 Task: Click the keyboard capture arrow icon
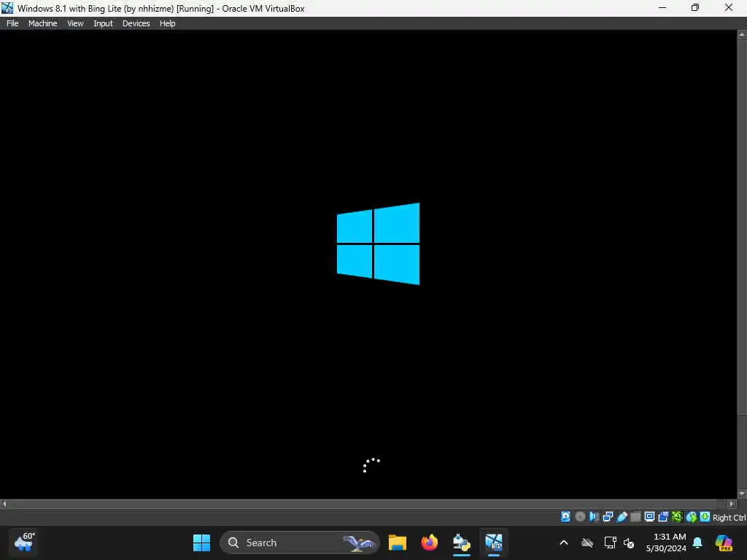coord(705,517)
